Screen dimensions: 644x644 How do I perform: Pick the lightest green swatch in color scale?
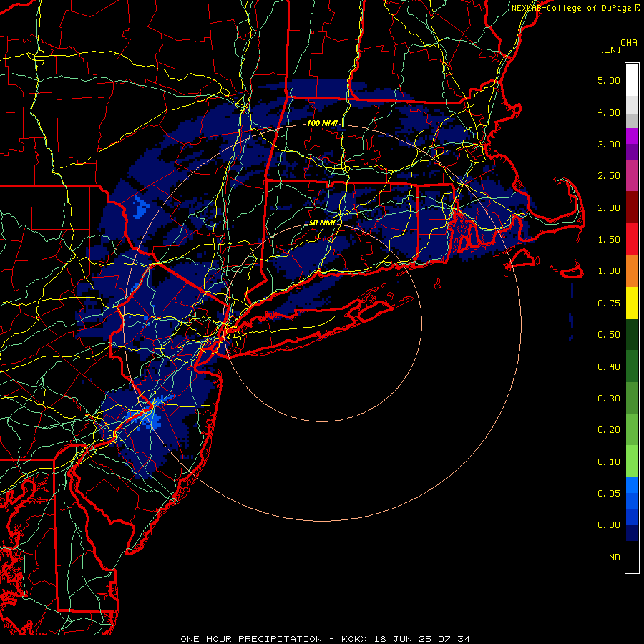click(x=632, y=462)
